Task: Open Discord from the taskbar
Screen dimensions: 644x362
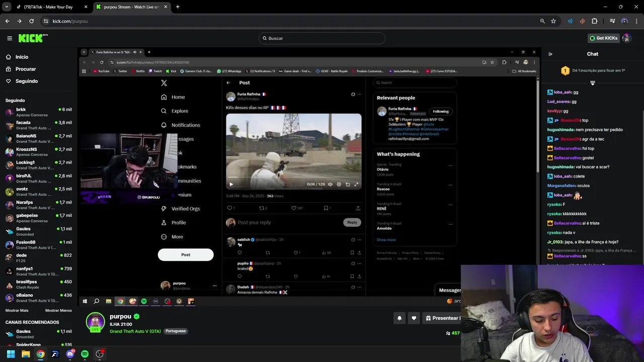Action: coord(70,354)
